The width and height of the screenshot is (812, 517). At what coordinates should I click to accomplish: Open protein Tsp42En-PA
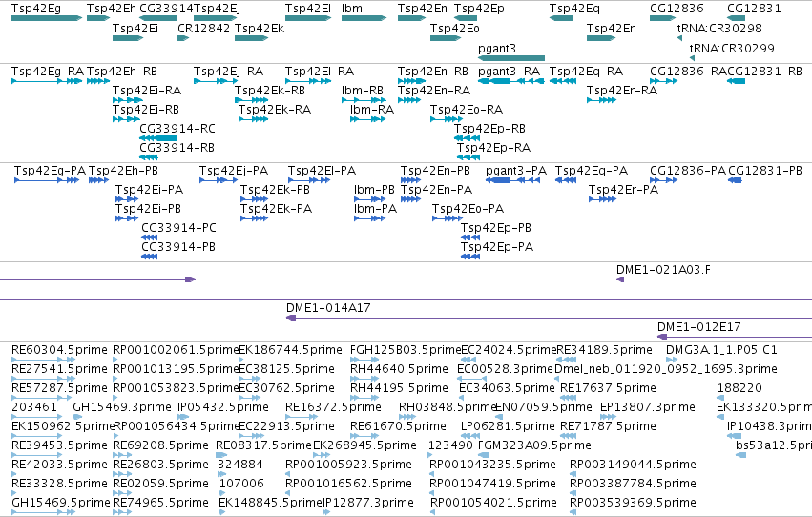pyautogui.click(x=437, y=190)
